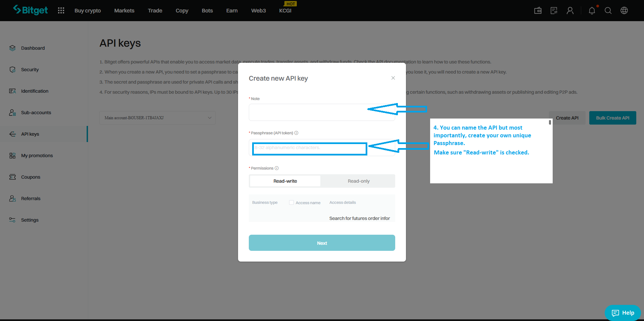
Task: Click the Passphrase info icon
Action: point(296,133)
